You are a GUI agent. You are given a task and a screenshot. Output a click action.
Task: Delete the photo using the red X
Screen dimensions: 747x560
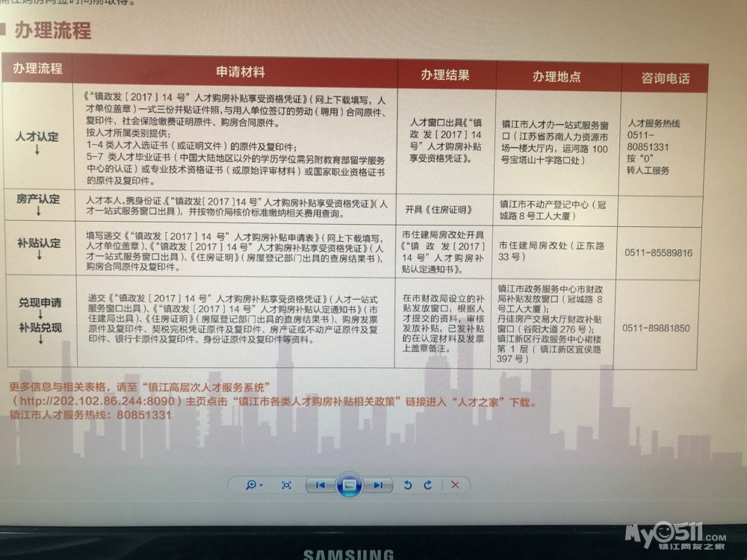coord(455,485)
